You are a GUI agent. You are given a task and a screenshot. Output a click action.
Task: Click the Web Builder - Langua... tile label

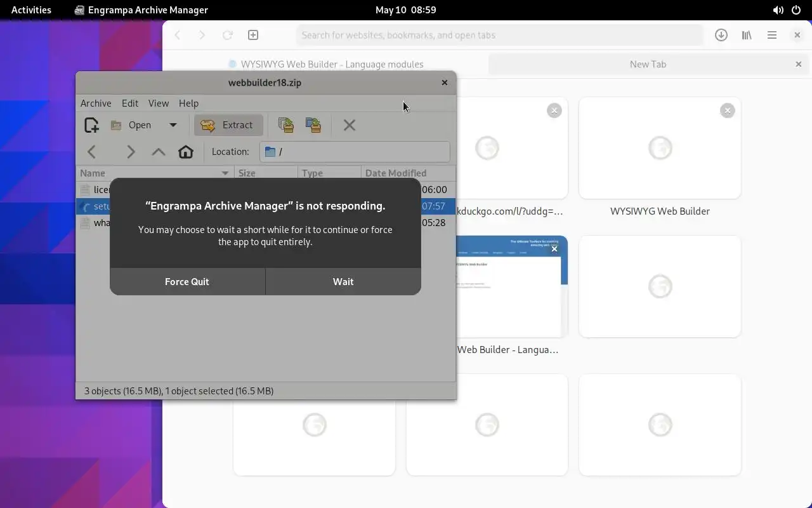(507, 349)
